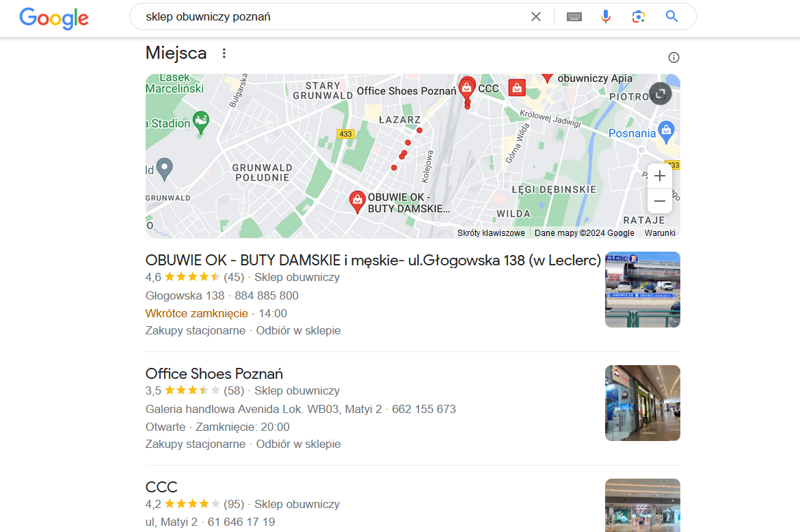Open the CCC listing title

161,487
